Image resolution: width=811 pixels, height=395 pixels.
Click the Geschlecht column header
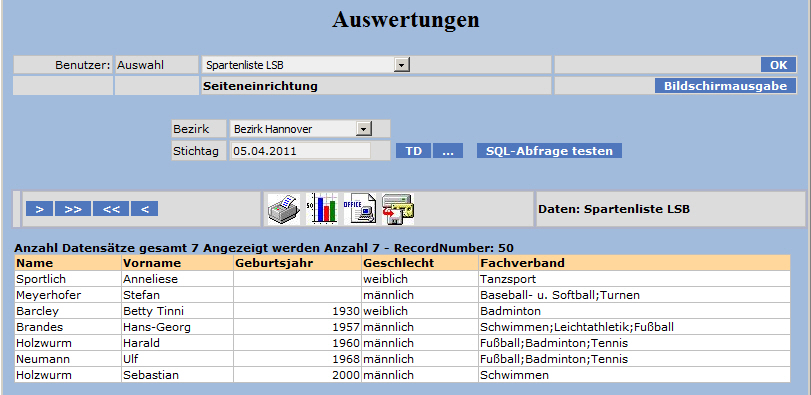tap(420, 263)
